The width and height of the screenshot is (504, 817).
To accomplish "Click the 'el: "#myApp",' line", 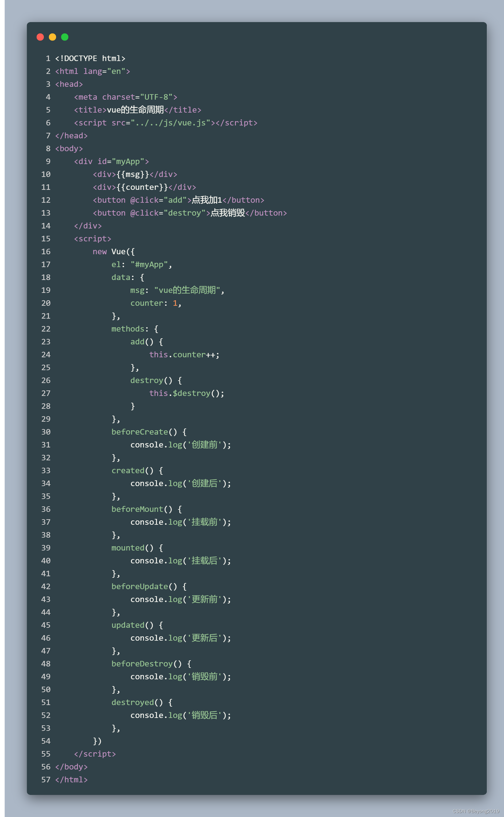I will [142, 265].
